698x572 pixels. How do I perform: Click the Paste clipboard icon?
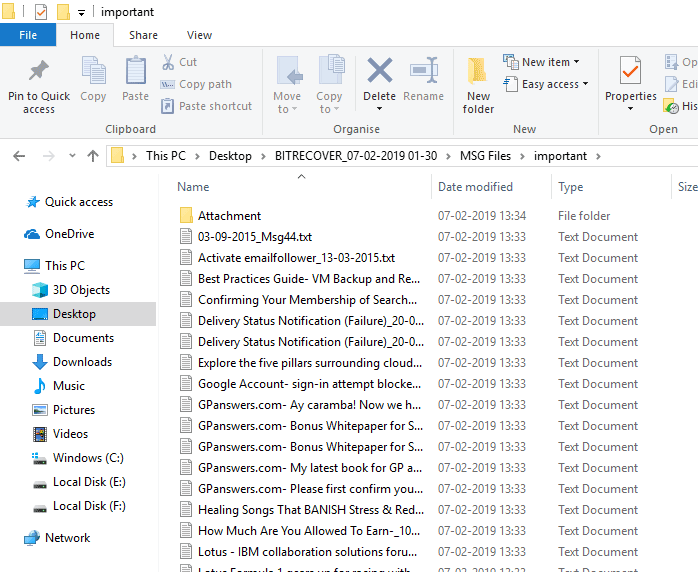(135, 70)
